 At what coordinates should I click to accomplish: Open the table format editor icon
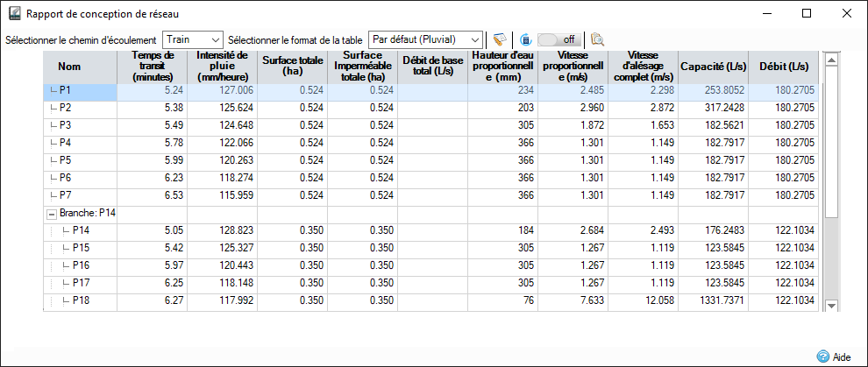click(500, 39)
